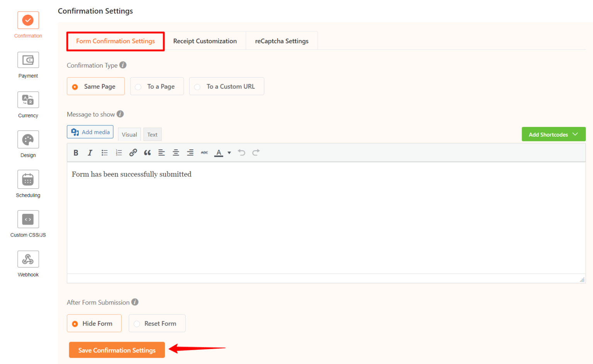Viewport: 593px width, 364px height.
Task: Save the confirmation settings
Action: tap(117, 350)
